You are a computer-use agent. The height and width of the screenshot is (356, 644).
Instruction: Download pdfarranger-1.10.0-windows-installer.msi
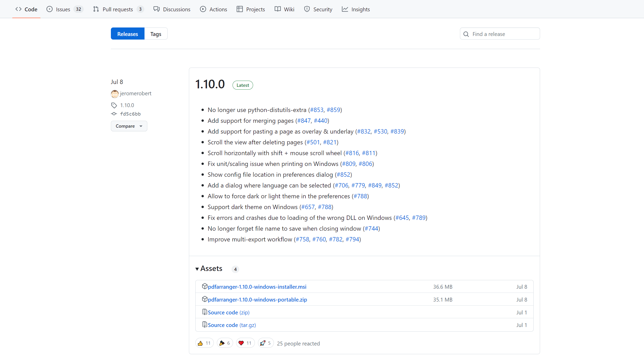click(x=257, y=287)
